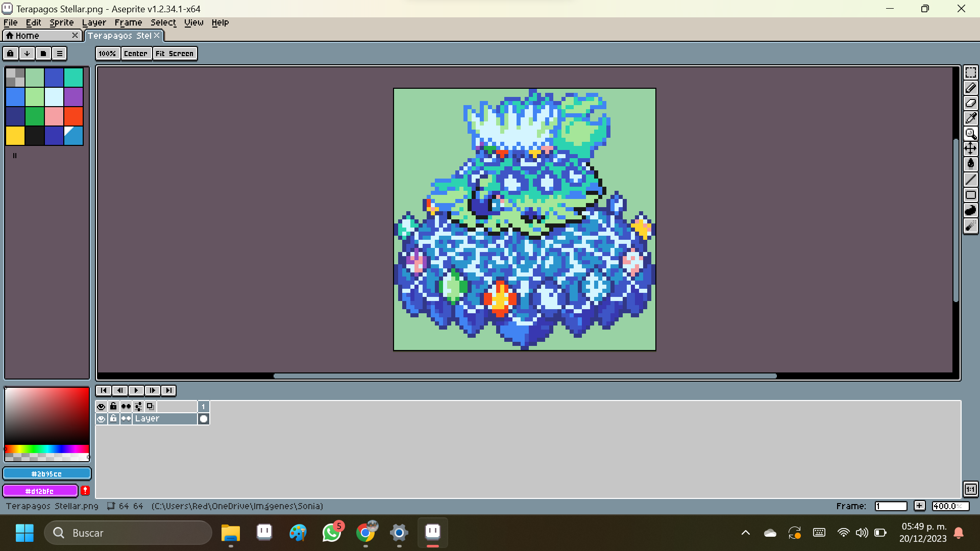This screenshot has height=551, width=980.
Task: Pick the orange-red palette swatch
Action: click(73, 116)
